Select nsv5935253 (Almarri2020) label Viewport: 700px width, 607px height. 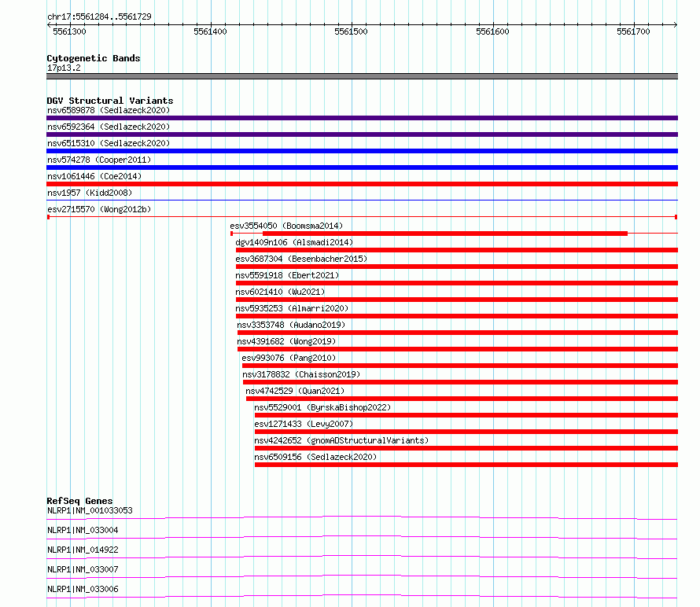[x=292, y=308]
